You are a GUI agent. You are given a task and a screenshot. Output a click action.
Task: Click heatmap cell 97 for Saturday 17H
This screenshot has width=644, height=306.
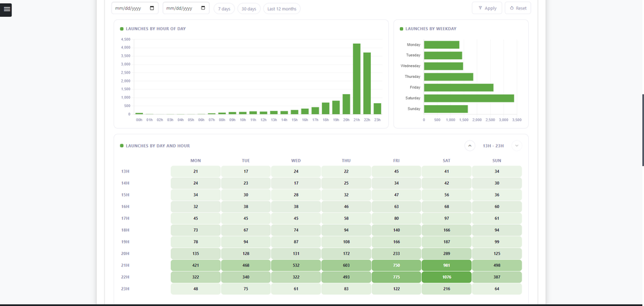pyautogui.click(x=446, y=218)
